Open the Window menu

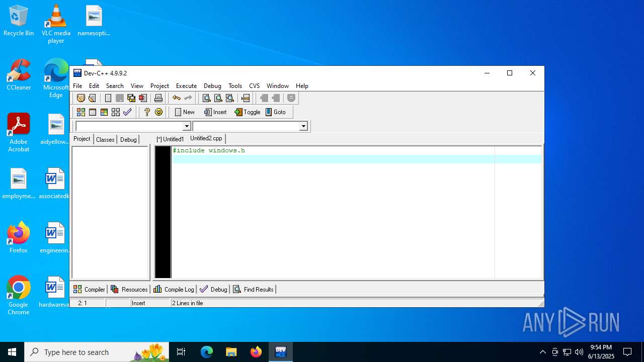coord(278,86)
